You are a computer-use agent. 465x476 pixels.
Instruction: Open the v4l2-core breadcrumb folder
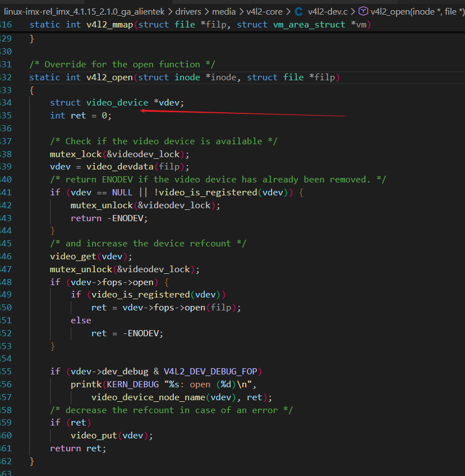click(264, 12)
